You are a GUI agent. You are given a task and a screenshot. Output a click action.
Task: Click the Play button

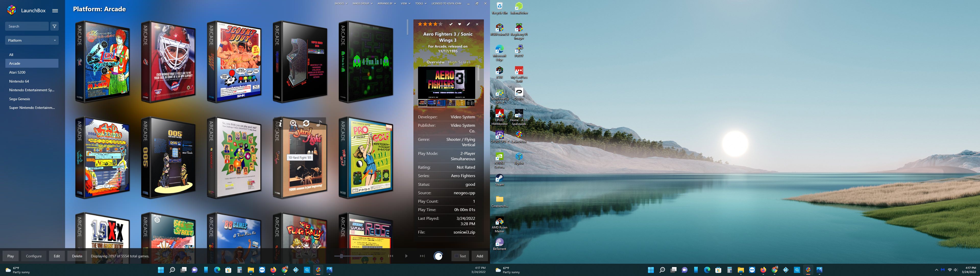[11, 256]
